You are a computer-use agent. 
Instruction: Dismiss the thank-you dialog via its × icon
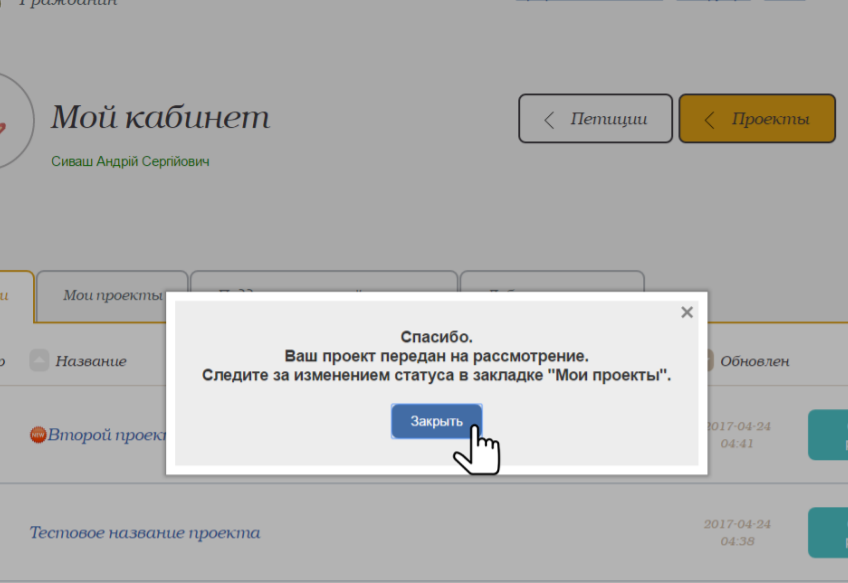pos(687,311)
